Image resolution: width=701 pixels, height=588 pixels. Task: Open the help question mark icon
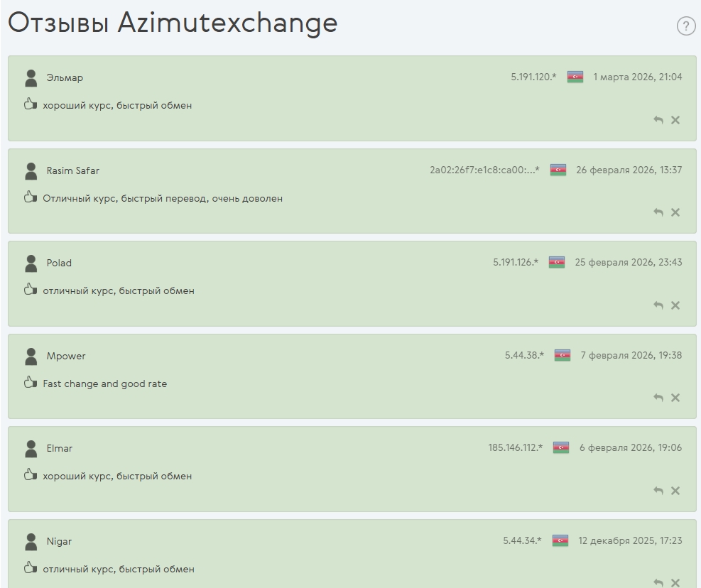point(685,26)
